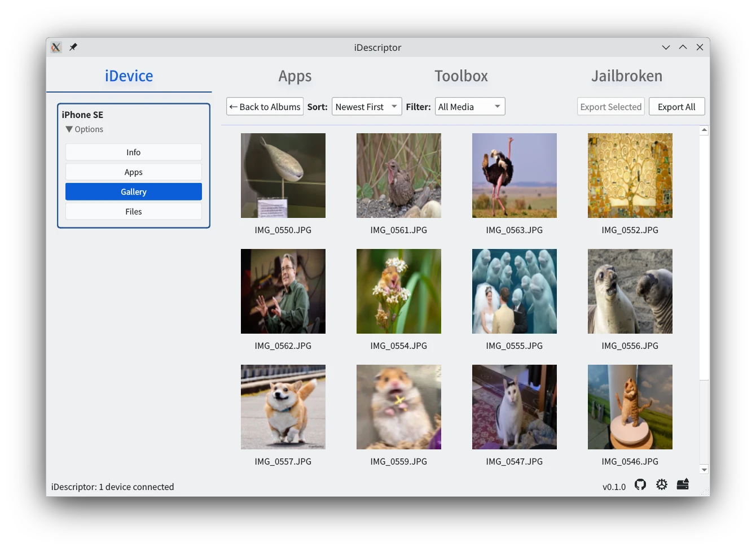Click the gallery vertical scrollbar track
The height and width of the screenshot is (551, 756).
coord(704,423)
